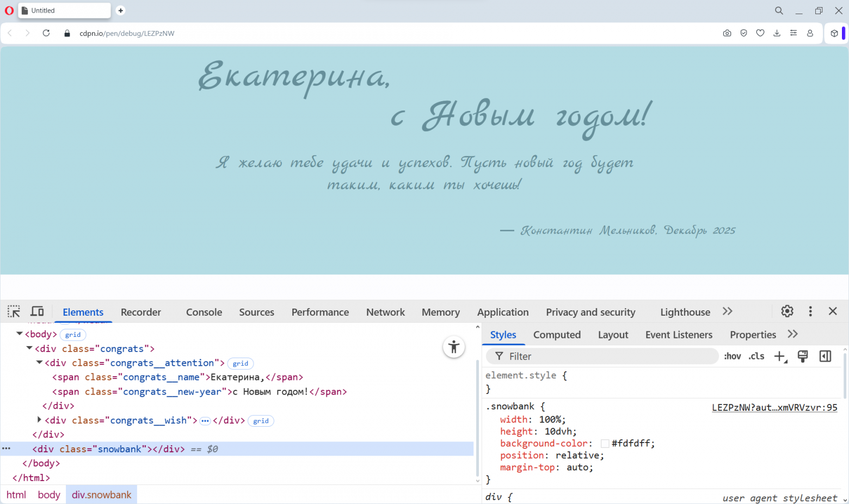Open DevTools three-dot customize menu

click(810, 311)
